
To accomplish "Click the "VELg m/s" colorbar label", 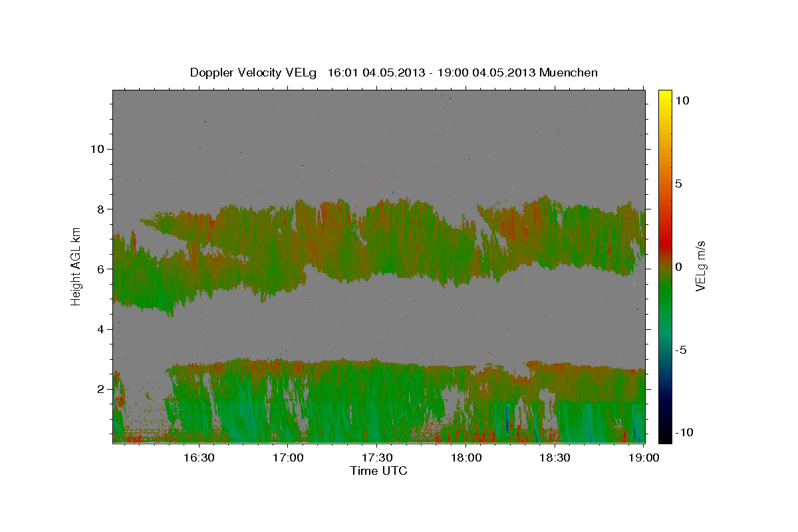I will (x=700, y=266).
